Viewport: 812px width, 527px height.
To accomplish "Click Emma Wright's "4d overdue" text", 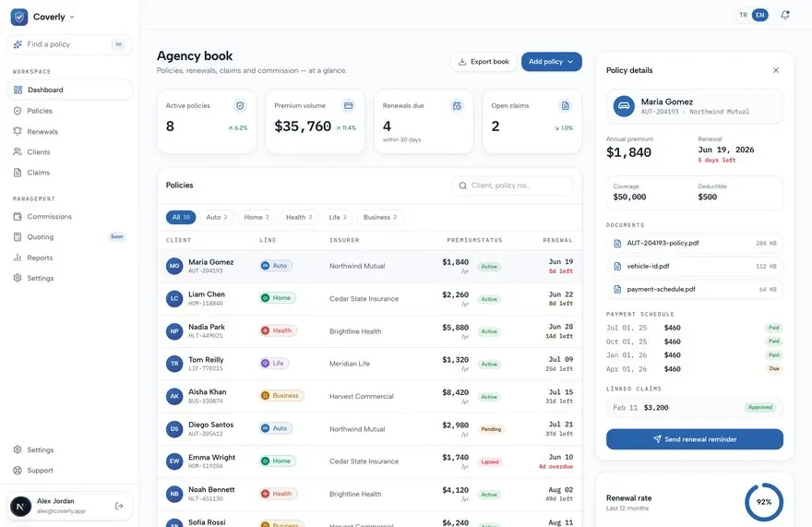I will [x=555, y=467].
